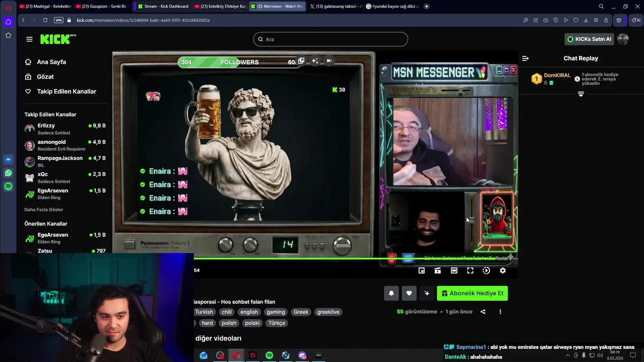Select the Türkçe tag
The width and height of the screenshot is (644, 362).
pos(277,323)
